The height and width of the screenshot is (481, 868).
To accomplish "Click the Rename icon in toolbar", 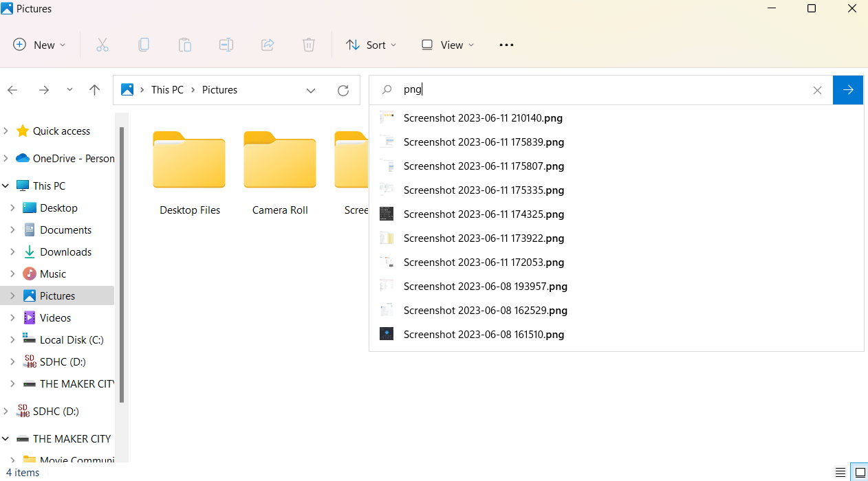I will point(226,45).
